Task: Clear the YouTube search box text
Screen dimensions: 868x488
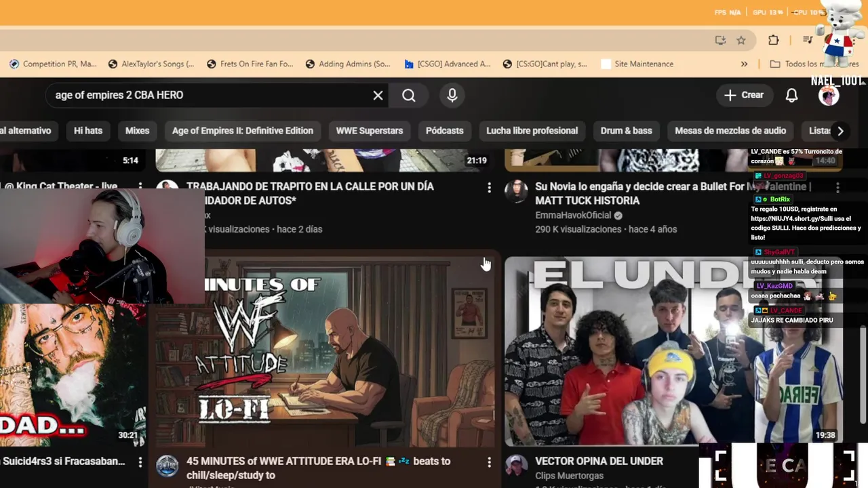Action: pyautogui.click(x=378, y=96)
